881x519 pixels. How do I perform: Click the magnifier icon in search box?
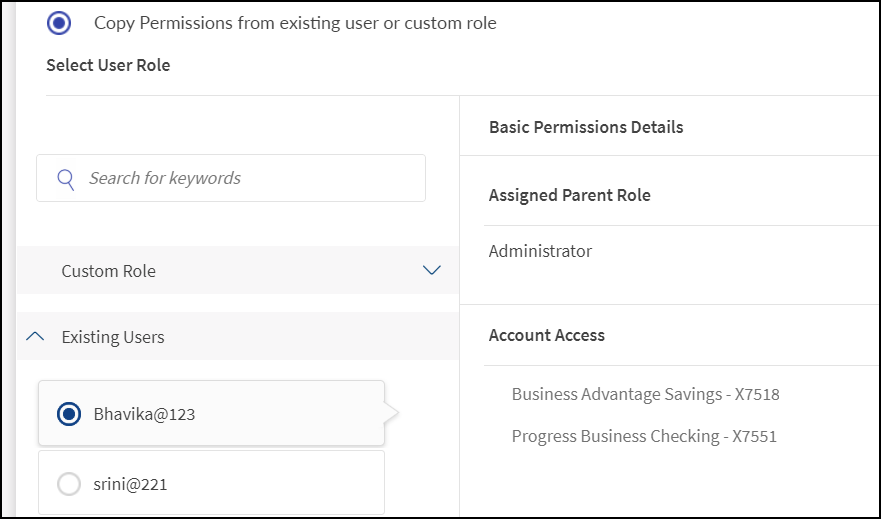[66, 179]
